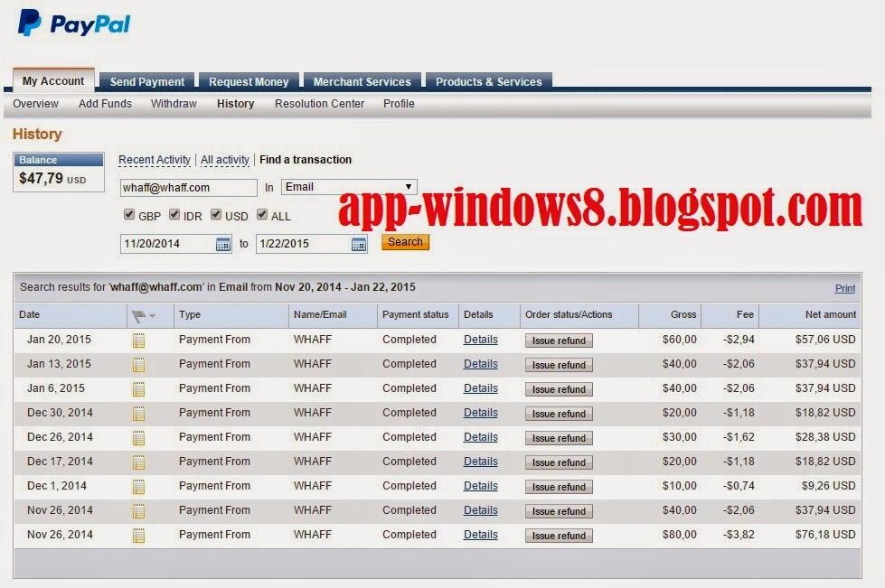Click the orange Search button
Image resolution: width=885 pixels, height=588 pixels.
coord(405,242)
